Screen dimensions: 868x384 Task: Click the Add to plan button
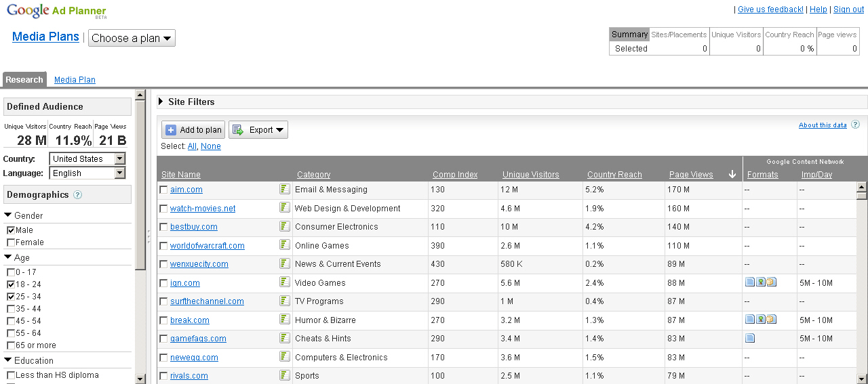193,130
